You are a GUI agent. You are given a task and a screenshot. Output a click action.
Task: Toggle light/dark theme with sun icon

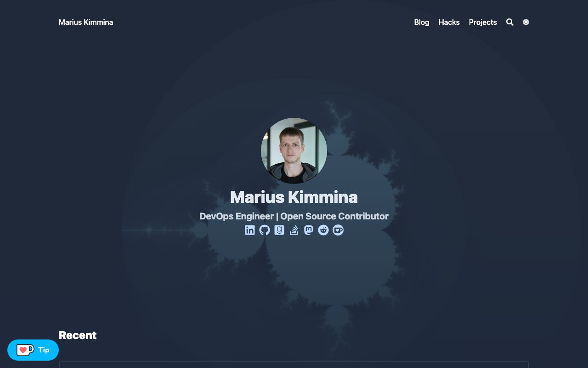pos(526,22)
